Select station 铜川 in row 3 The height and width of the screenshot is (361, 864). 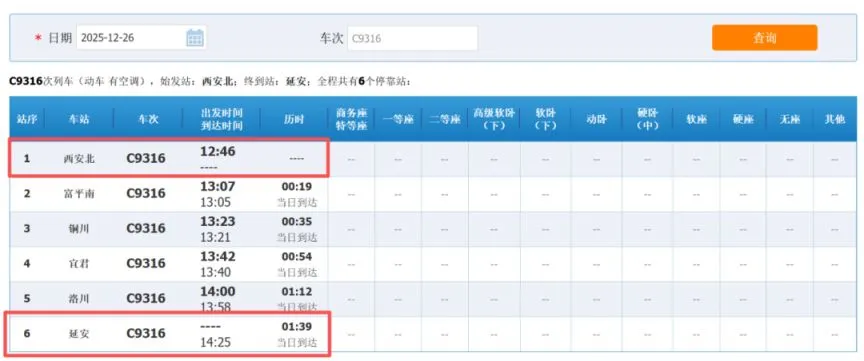coord(79,229)
